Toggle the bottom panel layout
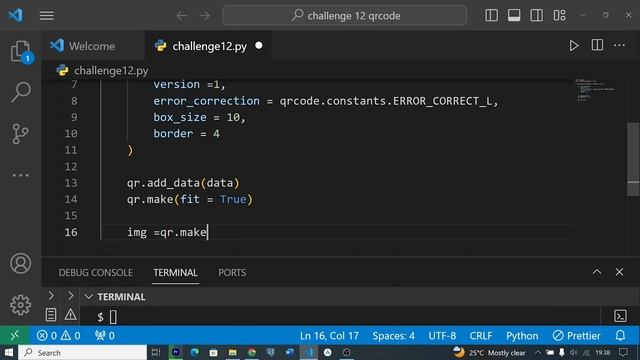 (x=514, y=16)
